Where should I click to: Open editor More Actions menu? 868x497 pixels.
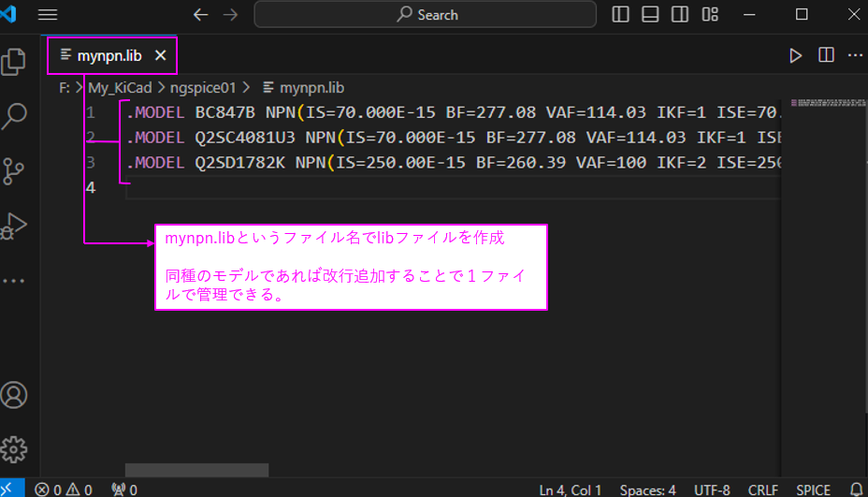(x=855, y=55)
